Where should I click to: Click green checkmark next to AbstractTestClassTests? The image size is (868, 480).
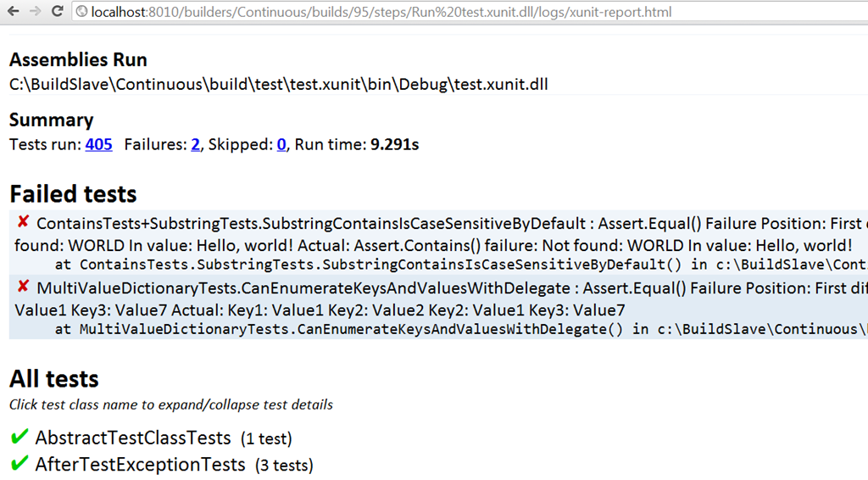click(19, 437)
